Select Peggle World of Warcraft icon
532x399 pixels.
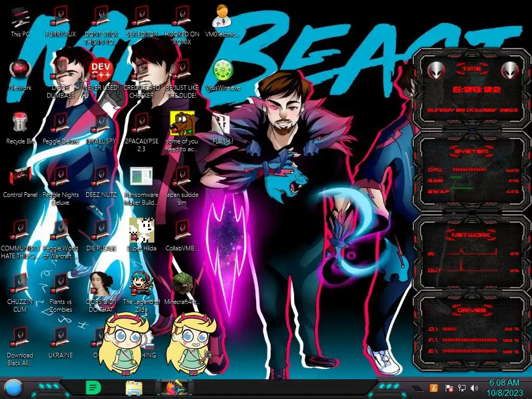[x=60, y=240]
